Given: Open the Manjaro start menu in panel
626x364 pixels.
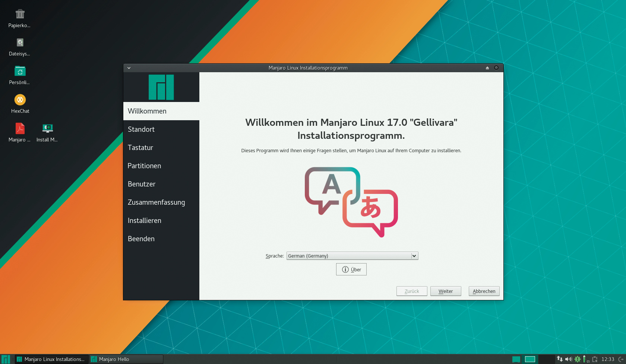Looking at the screenshot, I should 6,359.
